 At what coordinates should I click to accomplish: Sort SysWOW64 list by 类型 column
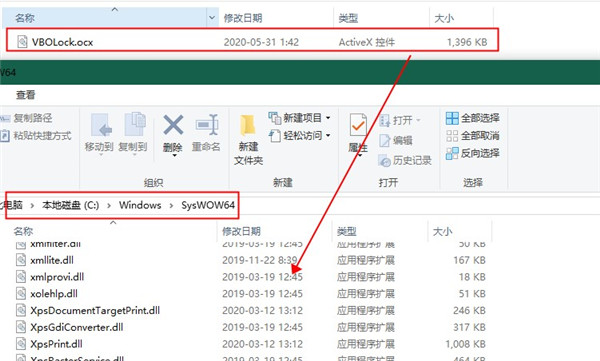coord(347,231)
